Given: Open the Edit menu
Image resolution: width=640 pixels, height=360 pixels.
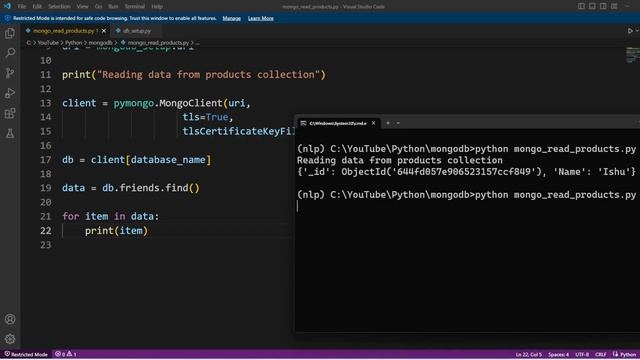Looking at the screenshot, I should [x=37, y=7].
